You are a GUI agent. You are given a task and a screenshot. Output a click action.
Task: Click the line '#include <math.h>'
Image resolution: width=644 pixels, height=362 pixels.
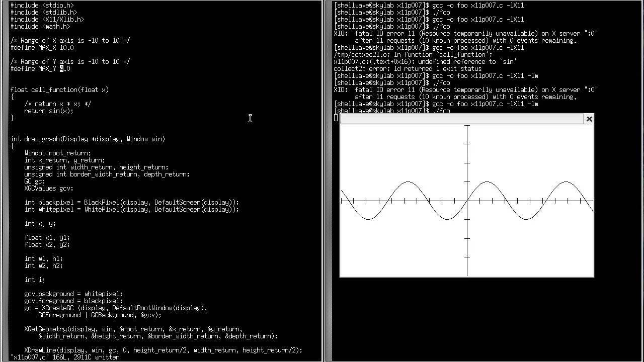click(x=40, y=27)
